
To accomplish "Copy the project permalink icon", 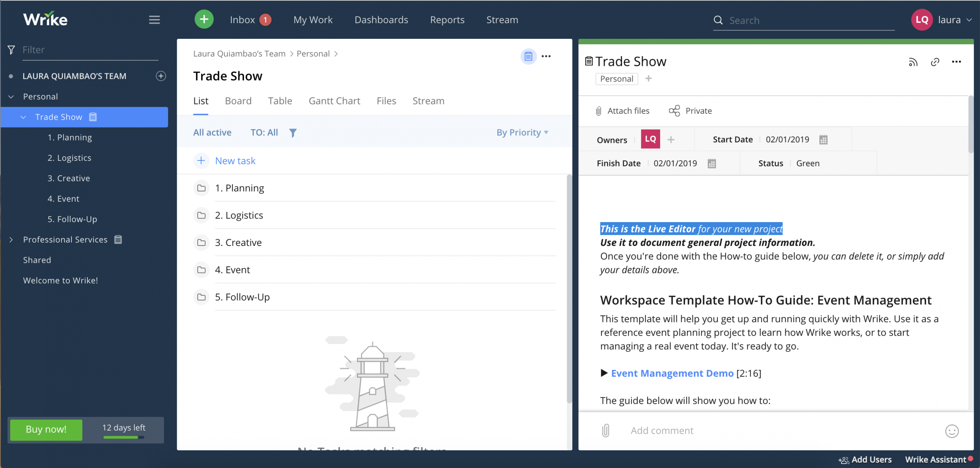I will (935, 62).
